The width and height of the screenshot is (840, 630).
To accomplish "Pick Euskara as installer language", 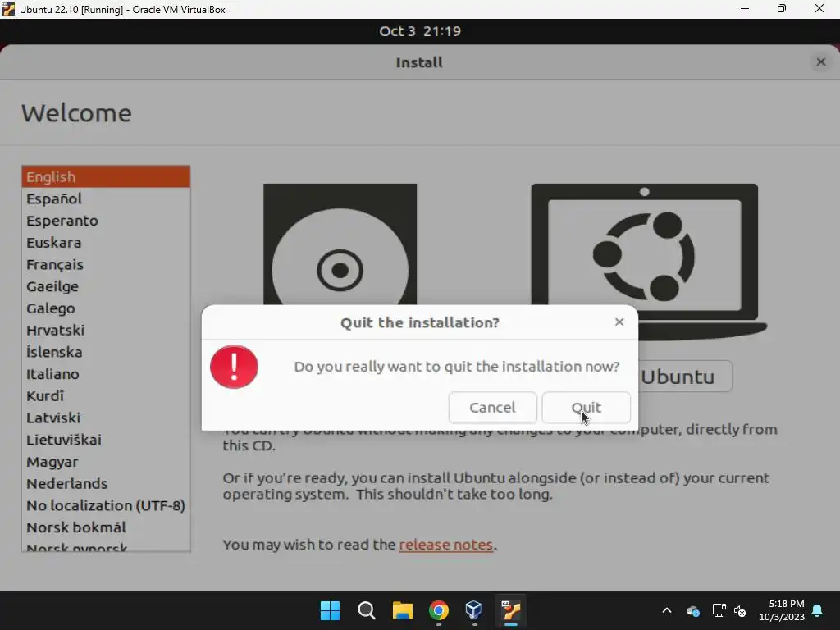I will click(x=106, y=243).
